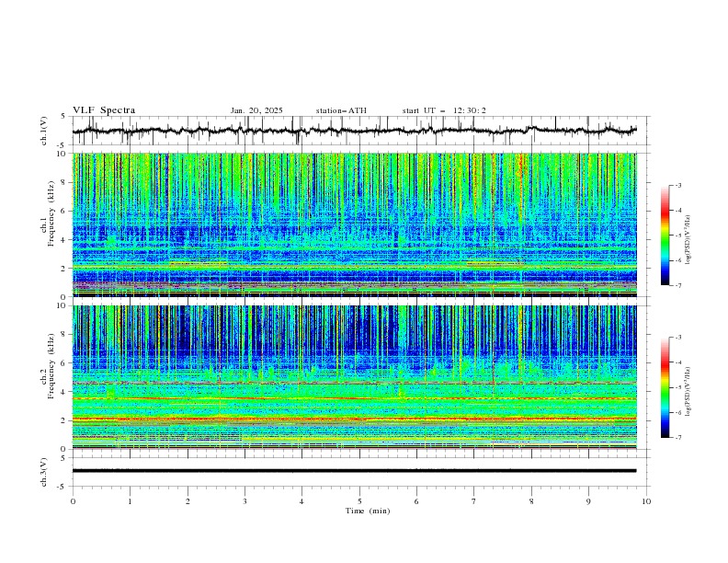Click the "5" volt tick of ch.1 waveform
The image size is (728, 563).
click(x=63, y=116)
